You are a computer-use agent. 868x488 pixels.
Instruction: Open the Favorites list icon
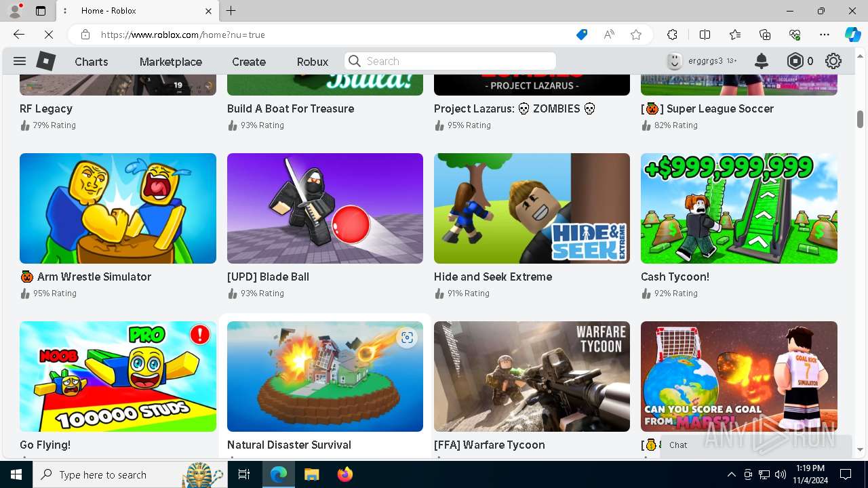pyautogui.click(x=735, y=35)
